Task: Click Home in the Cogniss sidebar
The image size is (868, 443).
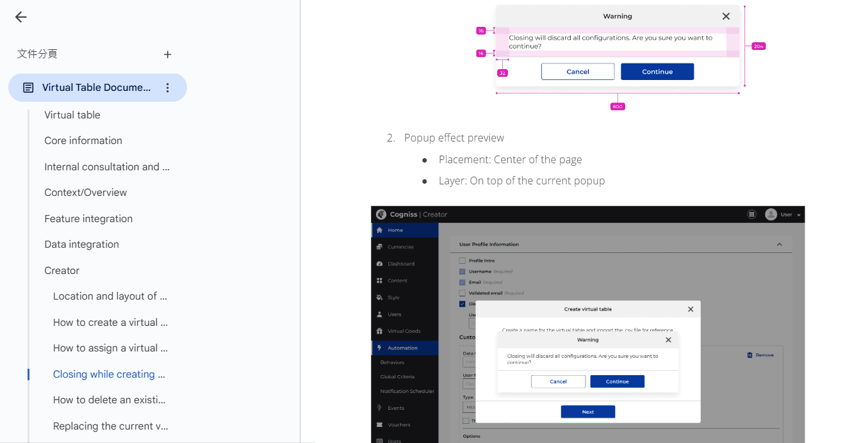Action: pos(405,230)
